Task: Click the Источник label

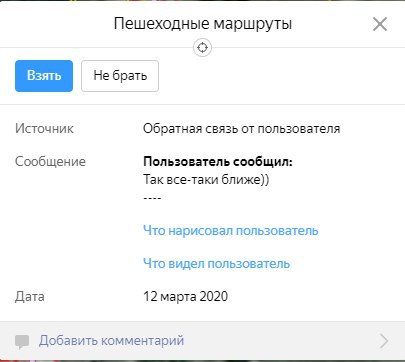Action: tap(44, 129)
